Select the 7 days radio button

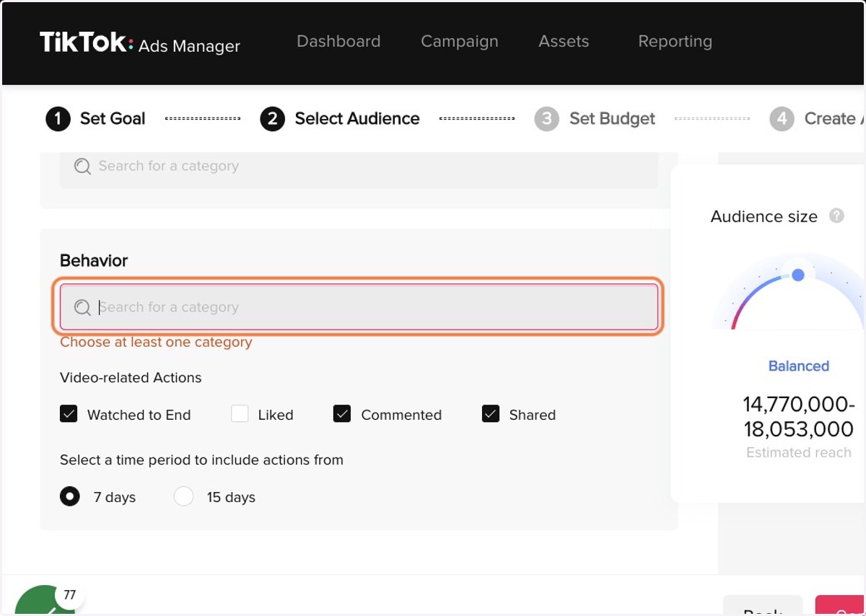[x=70, y=496]
